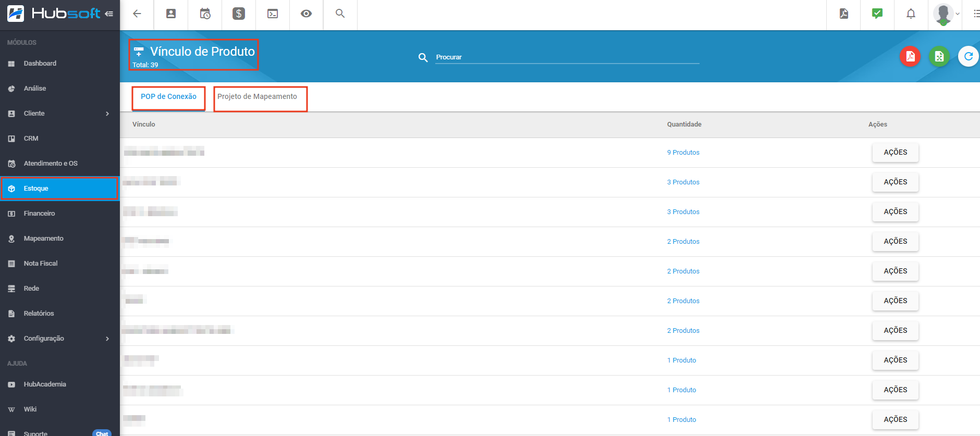Click the Configuração gear icon
The height and width of the screenshot is (436, 980).
coord(11,339)
